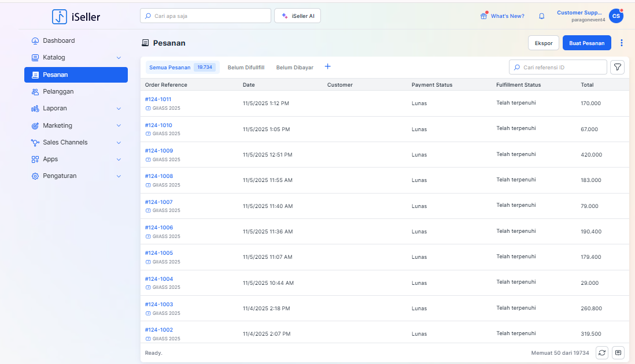Viewport: 635px width, 364px height.
Task: Open the filter funnel icon
Action: [x=618, y=68]
